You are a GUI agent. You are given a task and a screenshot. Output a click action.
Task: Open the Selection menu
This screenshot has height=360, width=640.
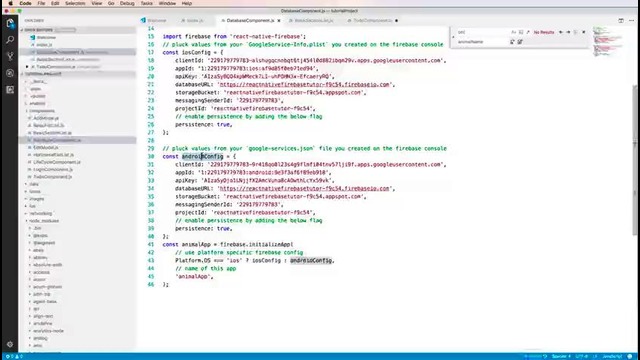[x=76, y=3]
